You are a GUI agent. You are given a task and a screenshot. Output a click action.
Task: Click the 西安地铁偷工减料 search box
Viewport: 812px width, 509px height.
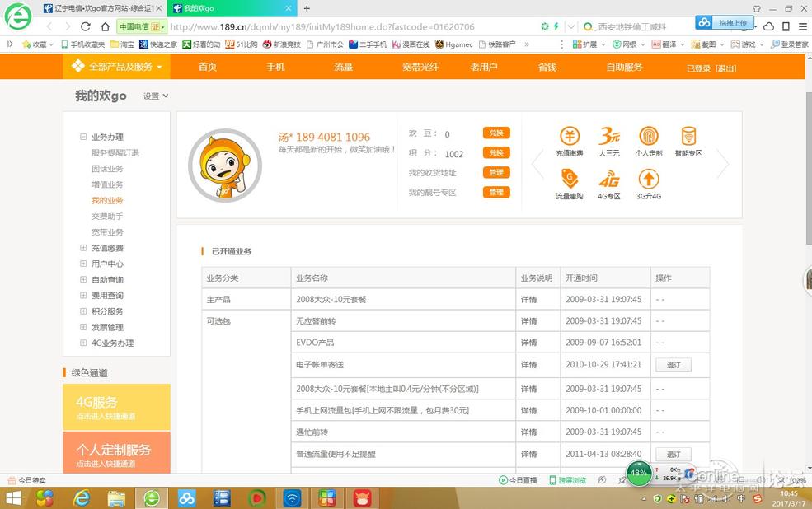point(631,26)
